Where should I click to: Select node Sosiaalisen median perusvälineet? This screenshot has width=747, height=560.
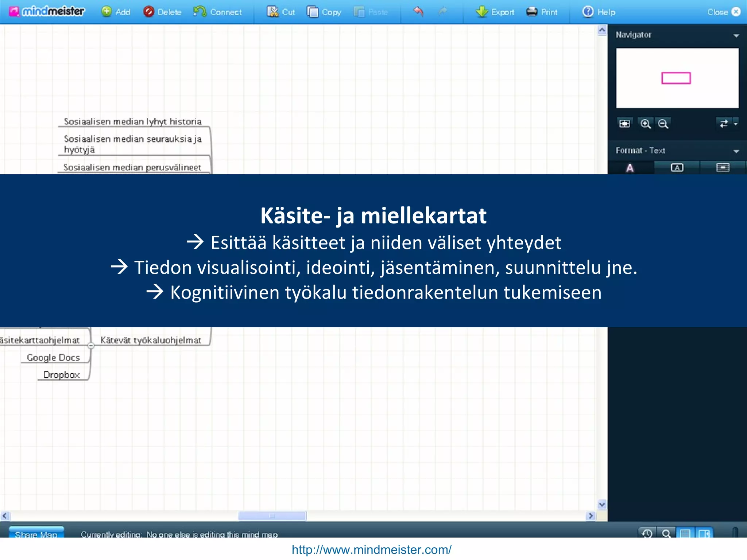pos(132,167)
